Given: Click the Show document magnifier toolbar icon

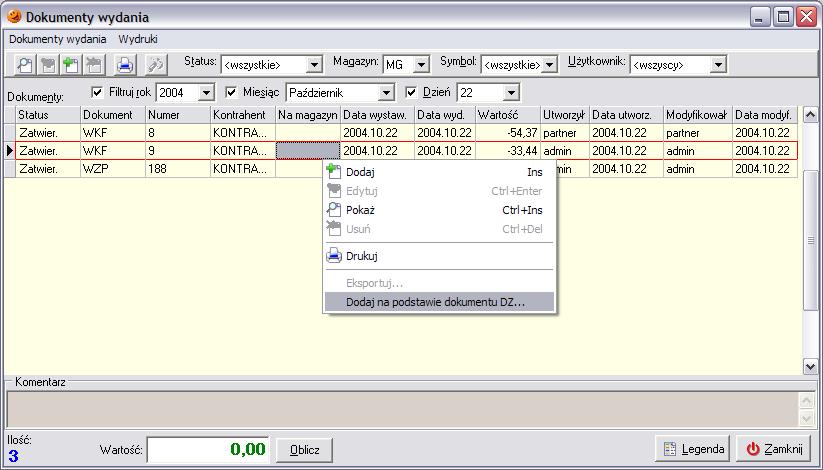Looking at the screenshot, I should [25, 65].
